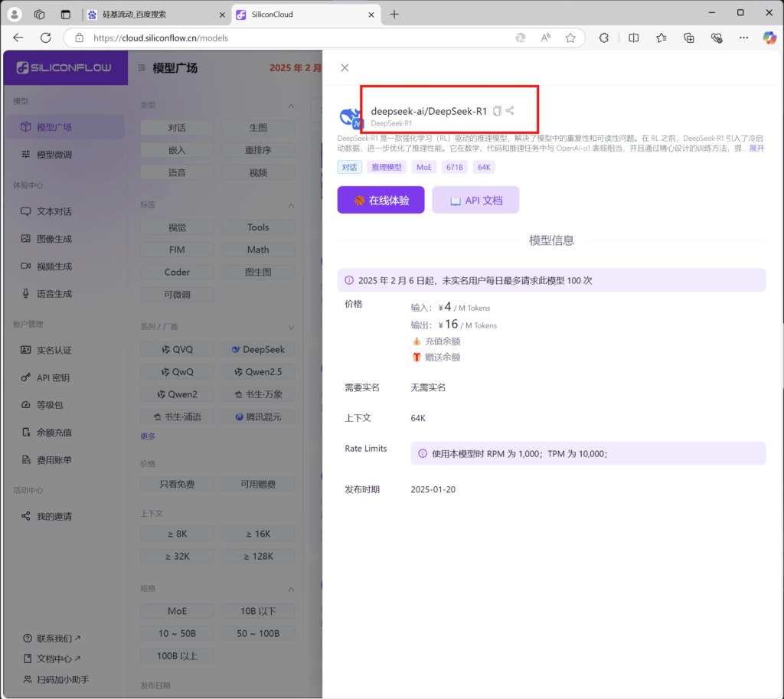Image resolution: width=784 pixels, height=699 pixels.
Task: Open browser extensions menu
Action: [604, 38]
